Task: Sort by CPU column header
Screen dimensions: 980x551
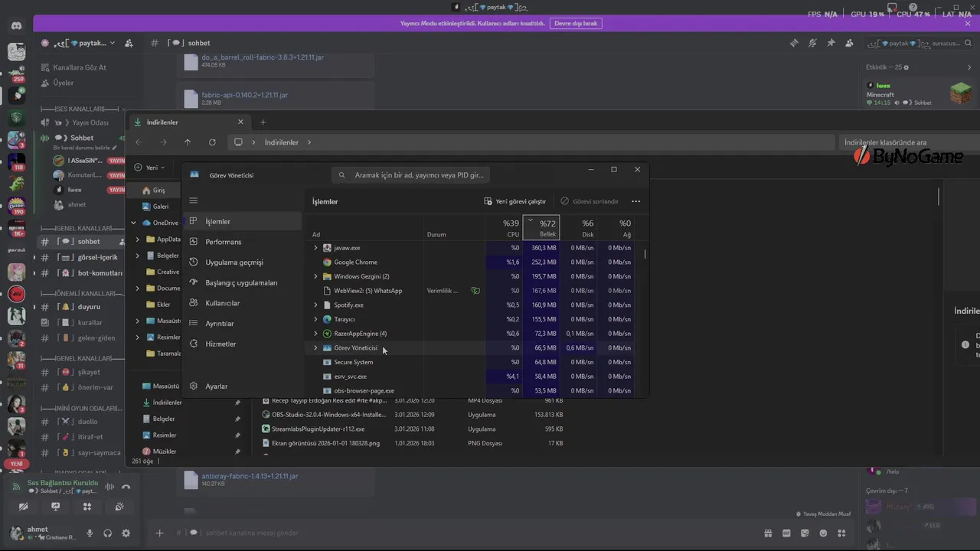Action: pyautogui.click(x=504, y=227)
